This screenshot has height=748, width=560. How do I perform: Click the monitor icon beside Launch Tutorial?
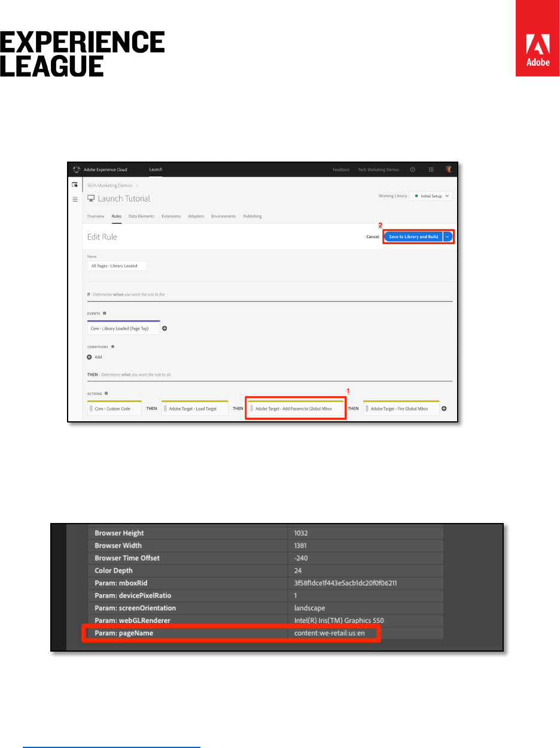click(x=91, y=199)
